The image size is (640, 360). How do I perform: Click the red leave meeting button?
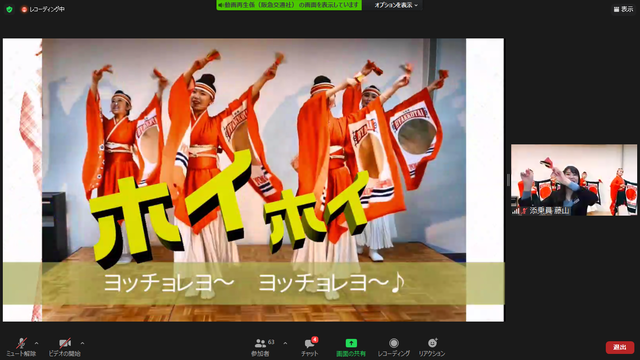point(620,347)
